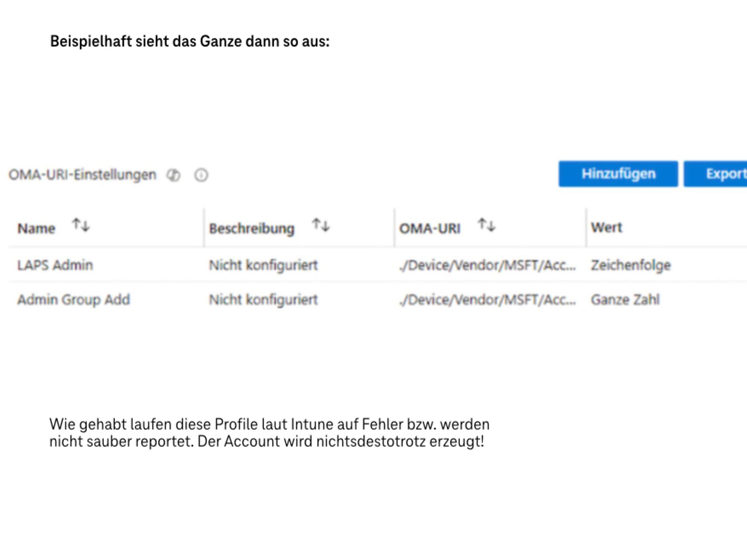The width and height of the screenshot is (747, 560).
Task: Select the Admin Group Add row
Action: pos(74,299)
